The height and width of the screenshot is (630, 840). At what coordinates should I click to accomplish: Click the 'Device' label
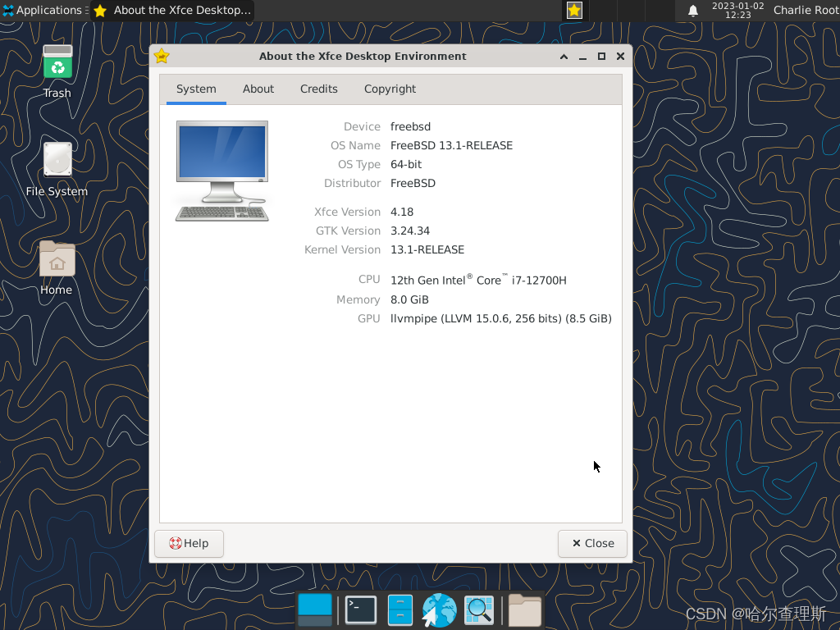pos(362,126)
